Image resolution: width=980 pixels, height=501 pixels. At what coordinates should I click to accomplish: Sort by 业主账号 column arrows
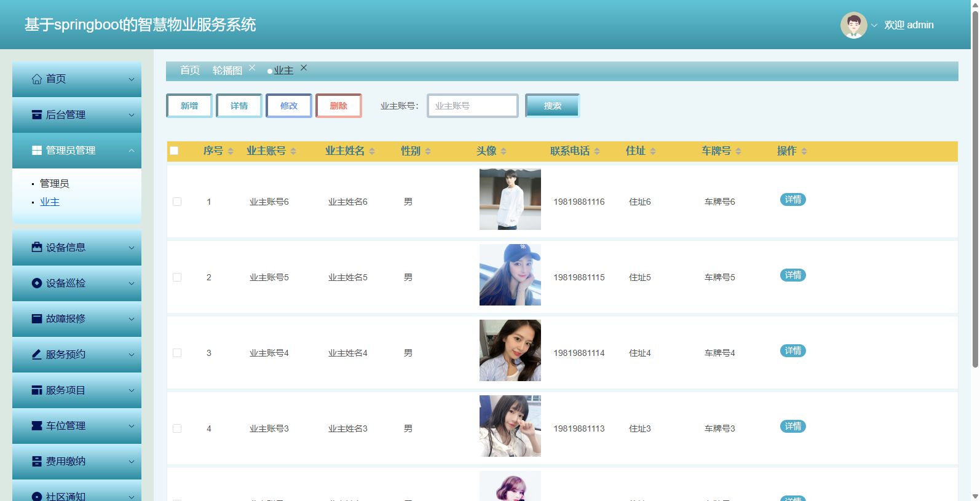click(293, 151)
